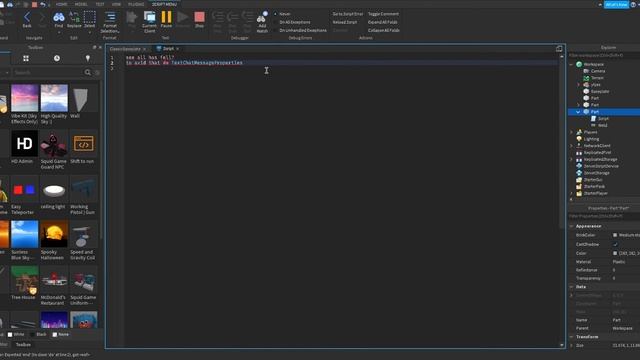
Task: Expand the StarterPlayer node
Action: [x=571, y=193]
